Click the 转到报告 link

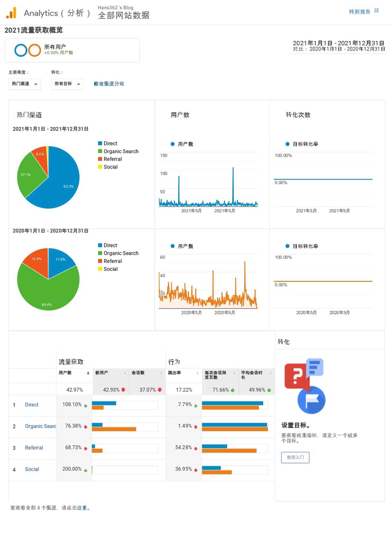tap(359, 12)
